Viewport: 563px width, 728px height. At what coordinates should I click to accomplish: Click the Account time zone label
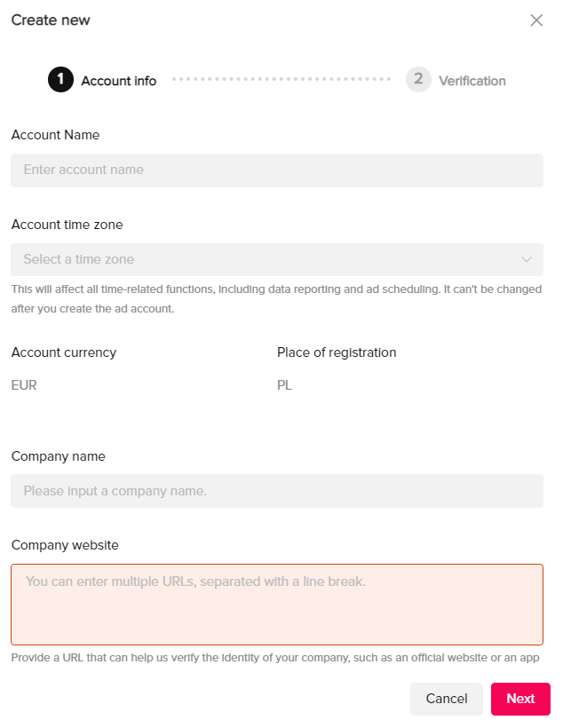pos(67,225)
